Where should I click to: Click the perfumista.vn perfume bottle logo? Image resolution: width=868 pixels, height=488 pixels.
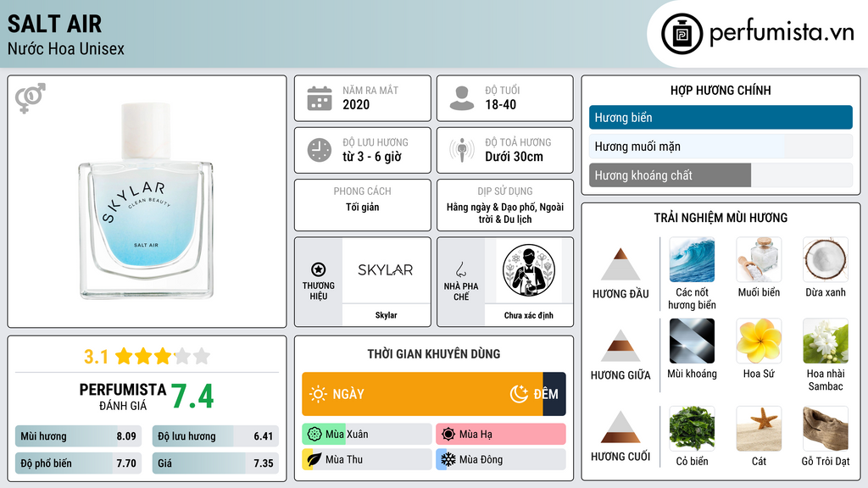pos(682,34)
